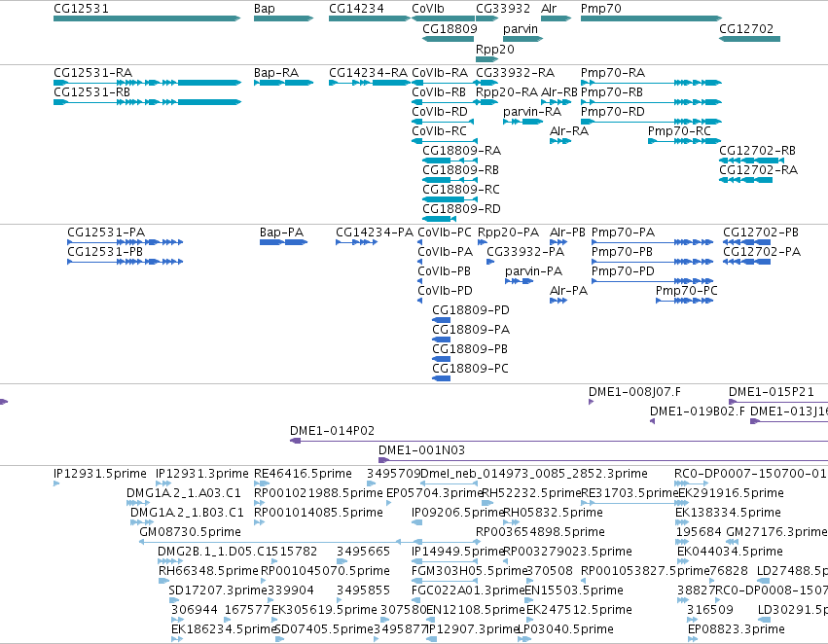Click transcript CoVIb-RA
The image size is (828, 644).
click(x=444, y=83)
